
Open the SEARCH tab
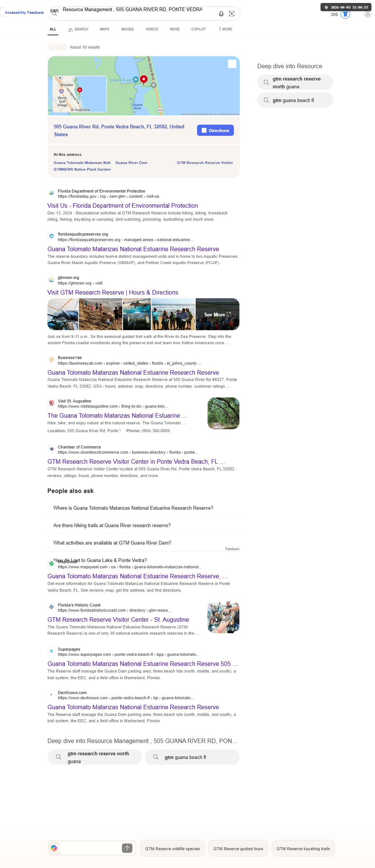(78, 29)
